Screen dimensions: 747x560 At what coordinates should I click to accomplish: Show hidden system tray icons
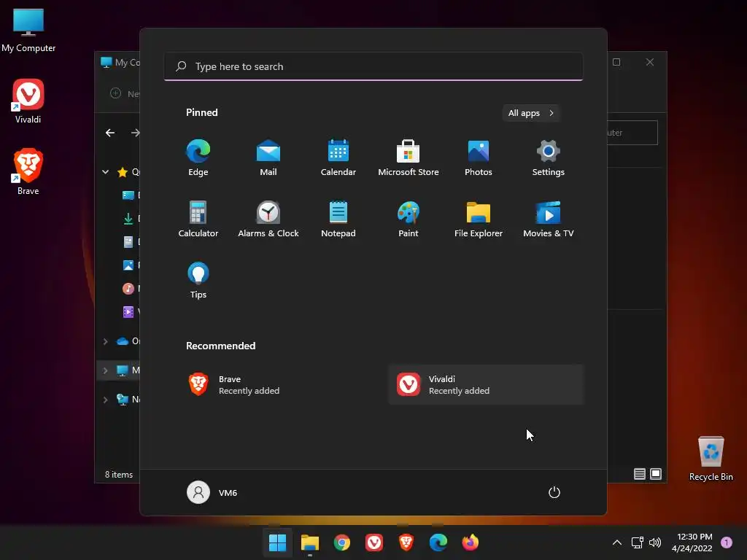click(x=617, y=542)
